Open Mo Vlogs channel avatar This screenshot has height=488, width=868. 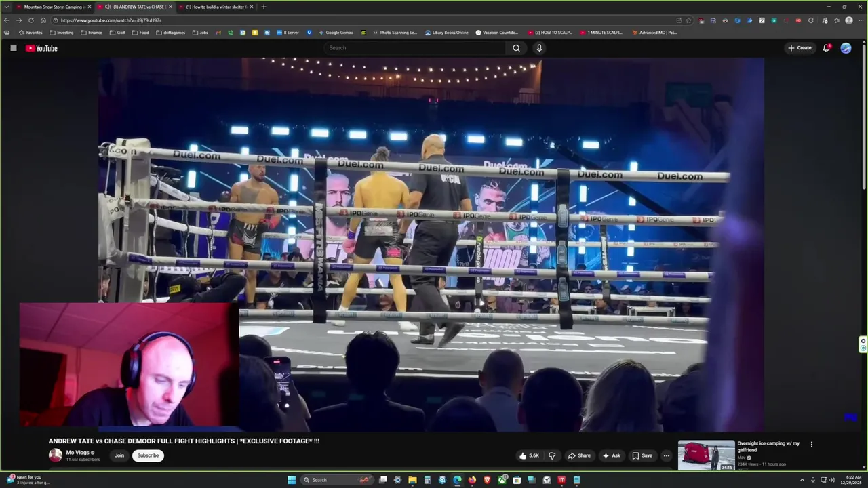pos(55,455)
